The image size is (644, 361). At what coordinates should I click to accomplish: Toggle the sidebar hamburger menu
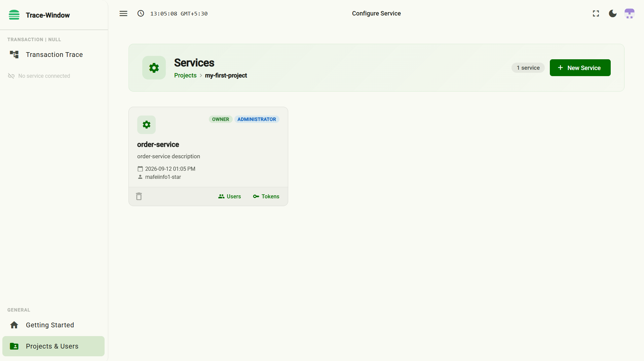(123, 13)
